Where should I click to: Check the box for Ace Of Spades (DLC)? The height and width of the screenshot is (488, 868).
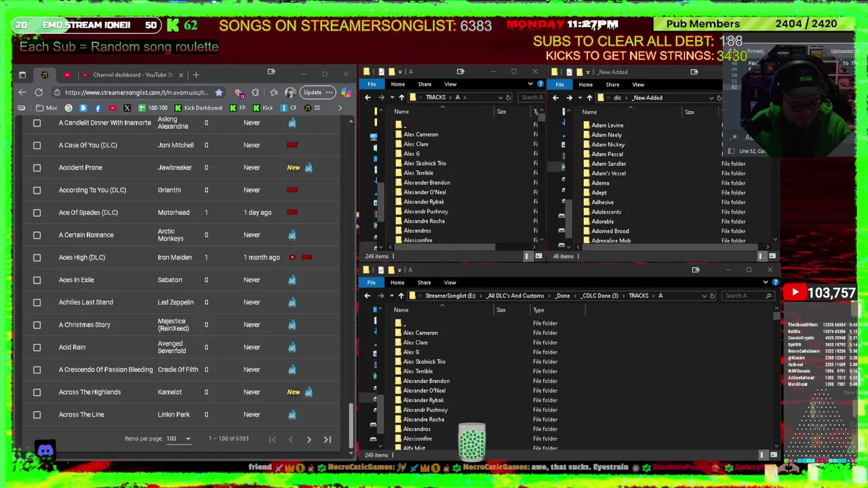(x=37, y=212)
